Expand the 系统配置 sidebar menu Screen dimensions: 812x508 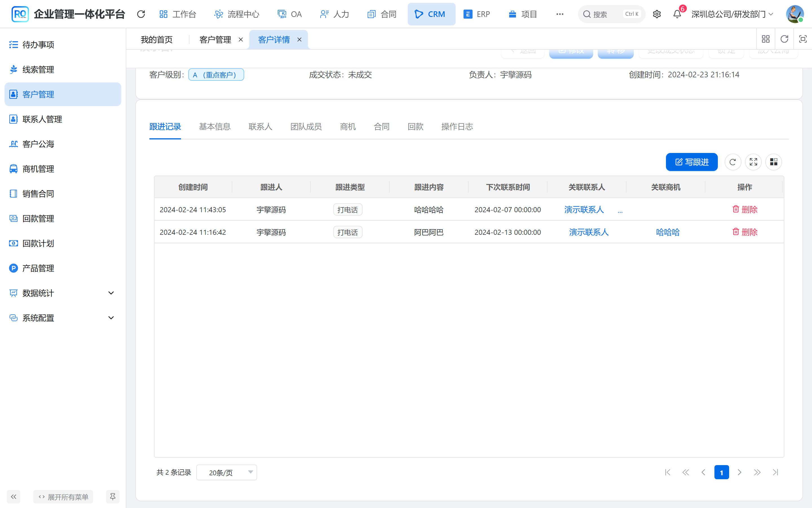tap(63, 318)
